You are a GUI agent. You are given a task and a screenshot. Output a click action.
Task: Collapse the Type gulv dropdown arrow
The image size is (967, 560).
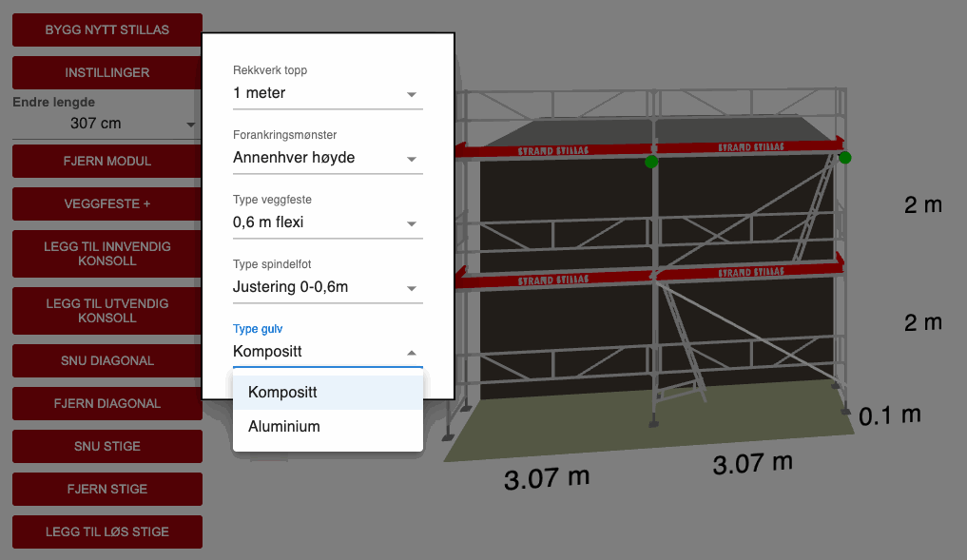point(412,353)
